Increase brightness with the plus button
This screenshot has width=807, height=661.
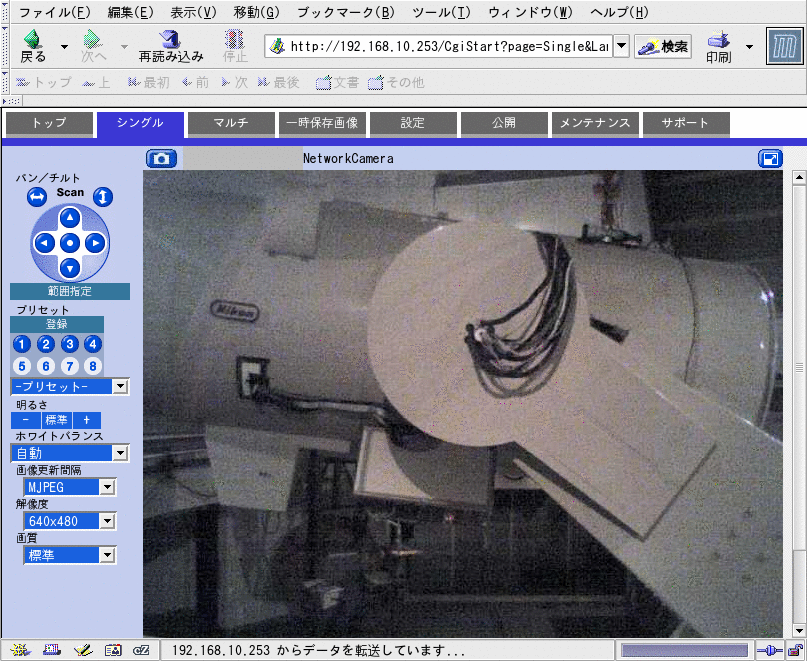coord(87,420)
